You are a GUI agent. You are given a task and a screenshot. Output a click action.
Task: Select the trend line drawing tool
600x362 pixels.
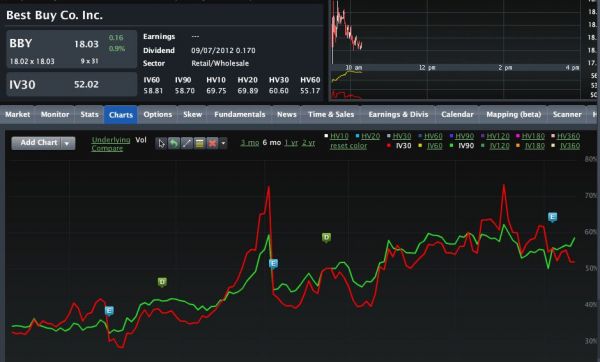pos(187,143)
